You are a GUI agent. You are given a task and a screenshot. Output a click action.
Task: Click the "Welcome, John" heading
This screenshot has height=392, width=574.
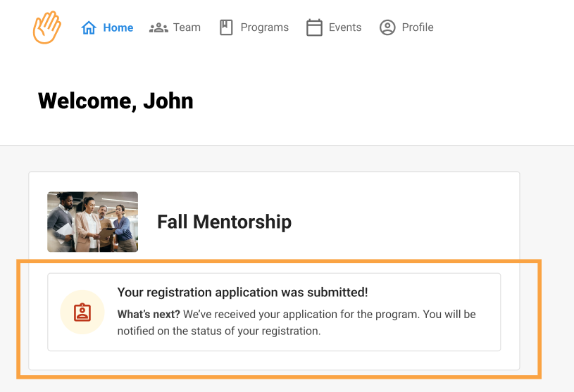(116, 101)
